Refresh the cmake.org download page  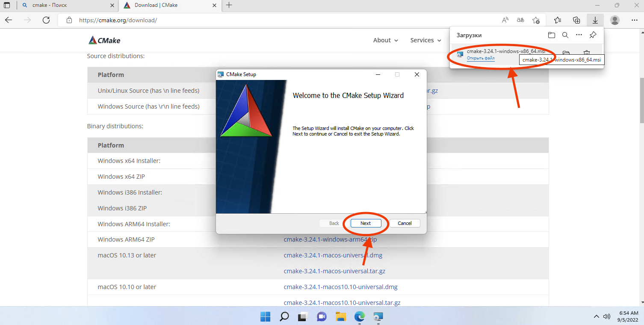click(46, 20)
